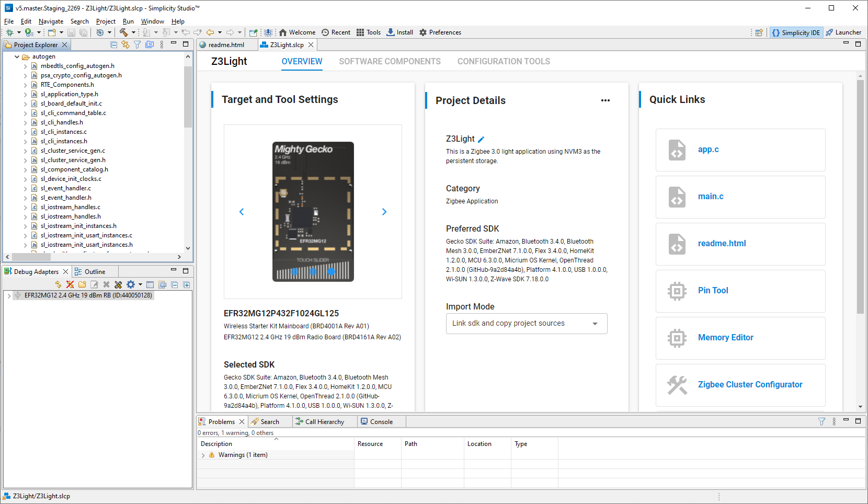Screen dimensions: 868x504
Task: Switch to the Software Components tab
Action: click(x=390, y=62)
